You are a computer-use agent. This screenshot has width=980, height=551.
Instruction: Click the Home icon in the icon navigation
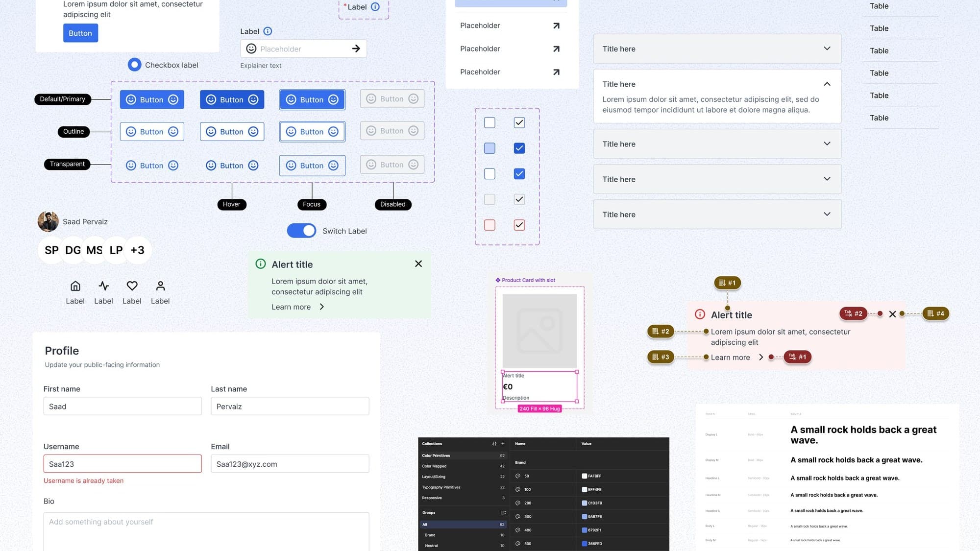(x=75, y=286)
